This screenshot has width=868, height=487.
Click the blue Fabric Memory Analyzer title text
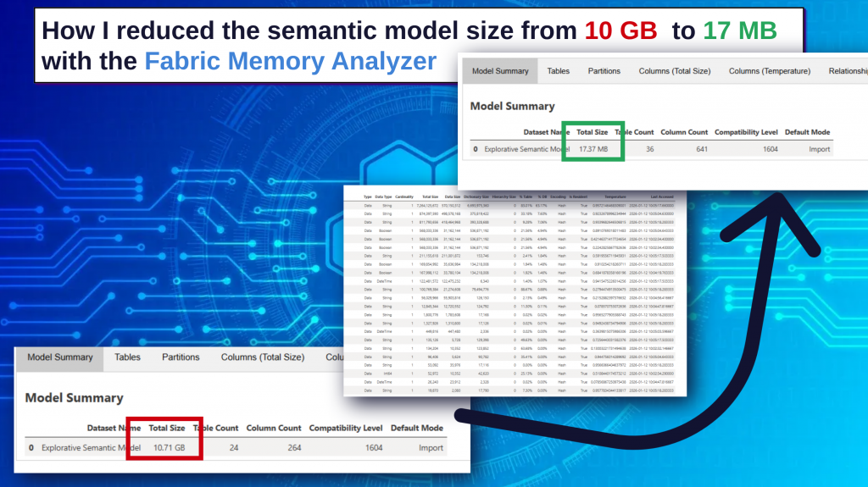pos(290,61)
